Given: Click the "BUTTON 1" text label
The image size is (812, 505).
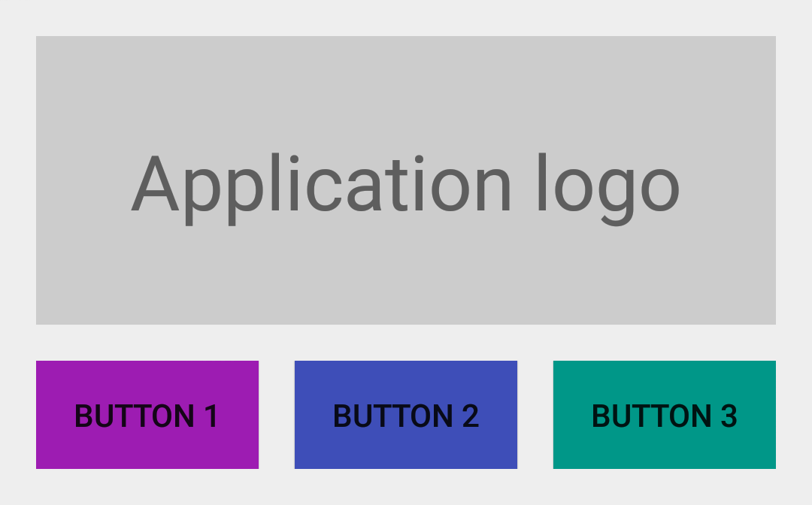Looking at the screenshot, I should 147,416.
